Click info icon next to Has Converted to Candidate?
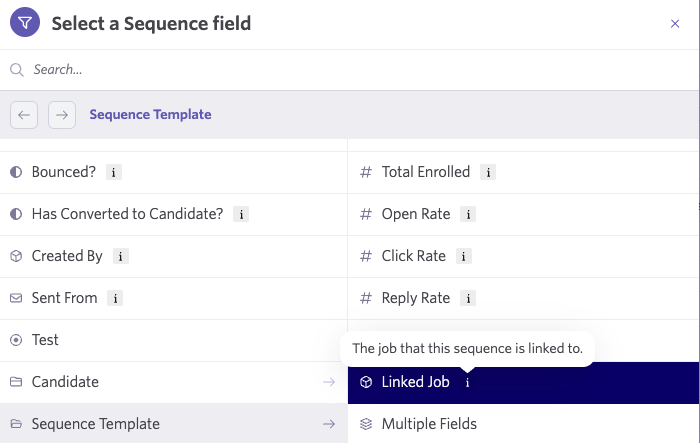 pos(241,214)
